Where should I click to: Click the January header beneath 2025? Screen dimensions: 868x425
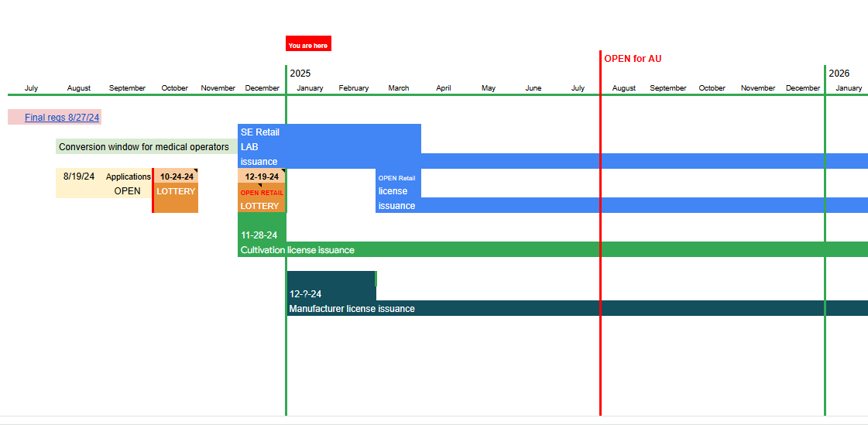coord(310,88)
